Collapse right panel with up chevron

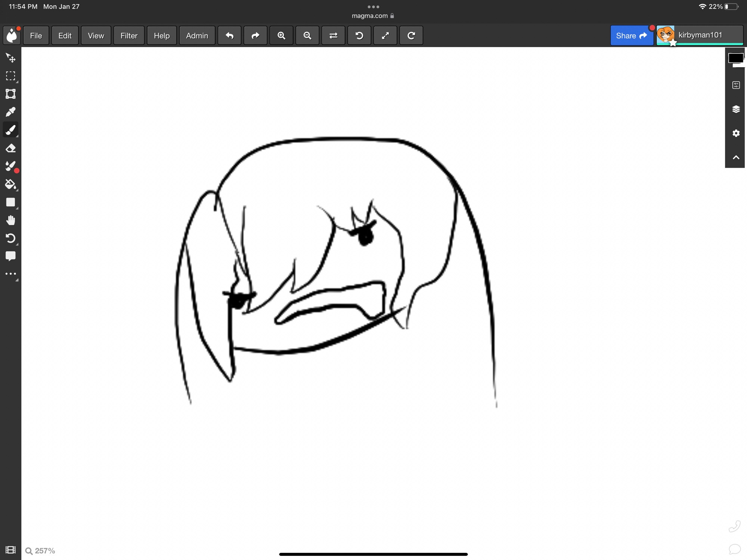[736, 157]
